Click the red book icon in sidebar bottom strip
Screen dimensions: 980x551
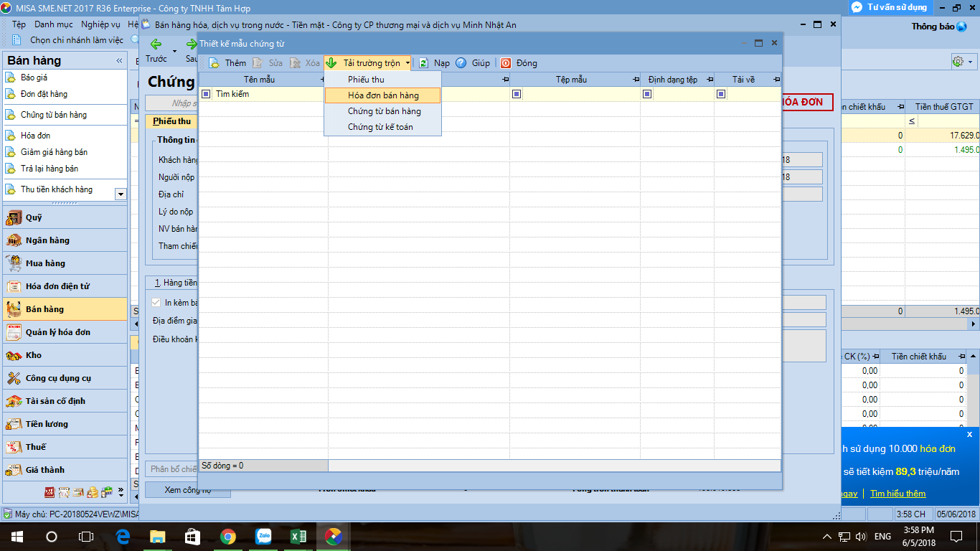point(50,492)
